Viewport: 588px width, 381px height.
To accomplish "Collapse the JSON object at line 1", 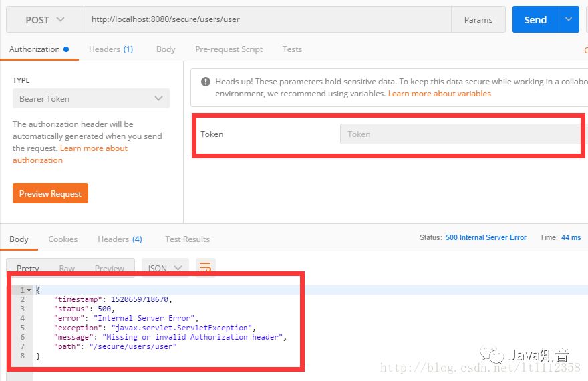I will [x=29, y=290].
